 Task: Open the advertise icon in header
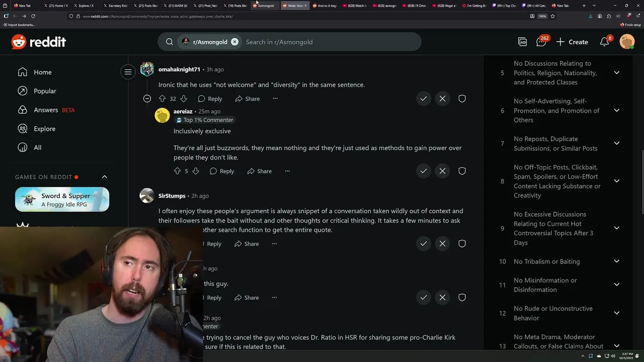point(523,42)
